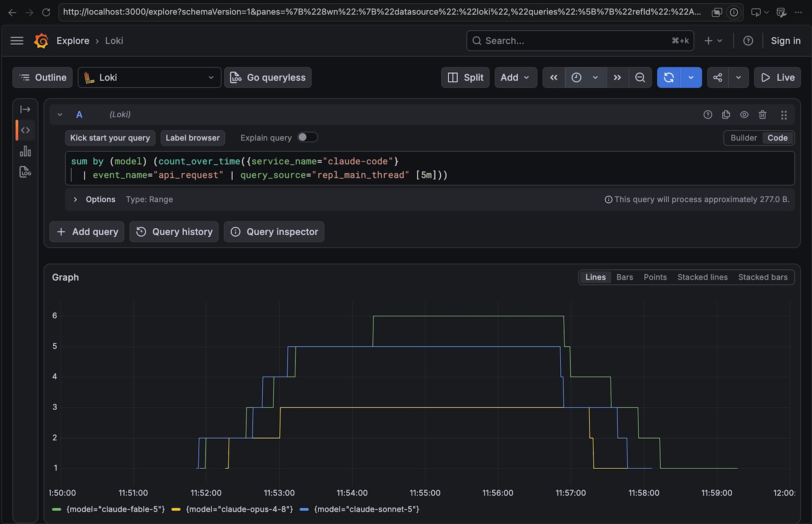Zoom out the time range

tap(640, 78)
